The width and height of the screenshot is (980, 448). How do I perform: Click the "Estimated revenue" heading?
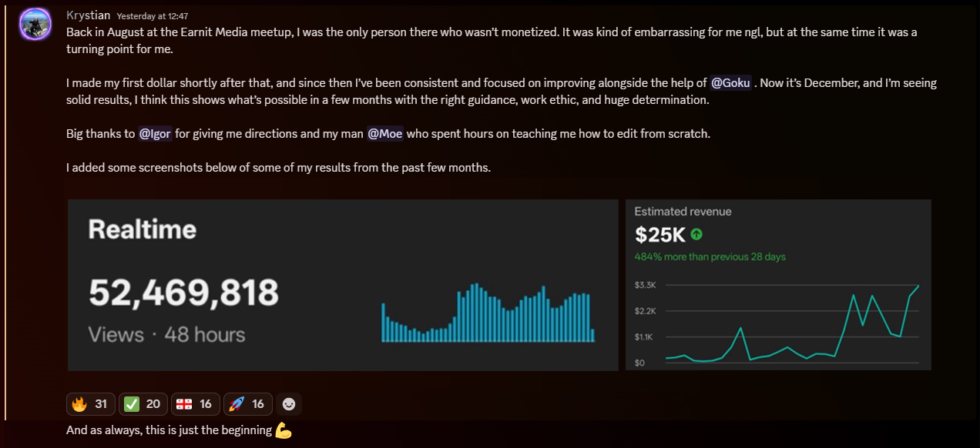[683, 212]
